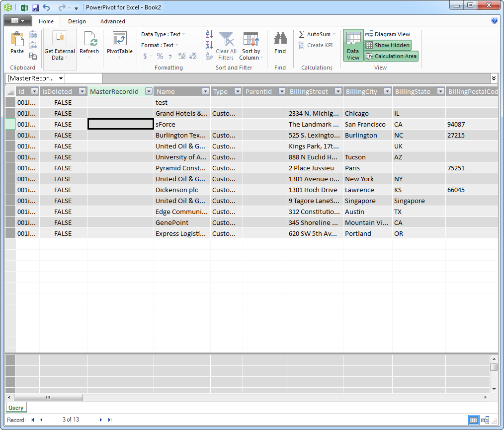Switch to the Design ribbon tab
Screen dimensions: 504x430
point(77,21)
